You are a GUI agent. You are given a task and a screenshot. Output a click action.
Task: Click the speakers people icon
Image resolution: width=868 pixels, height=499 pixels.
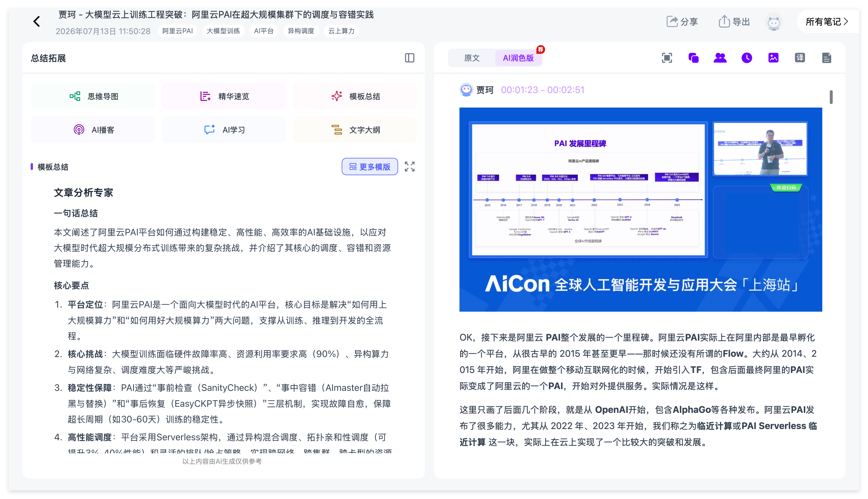(x=720, y=58)
